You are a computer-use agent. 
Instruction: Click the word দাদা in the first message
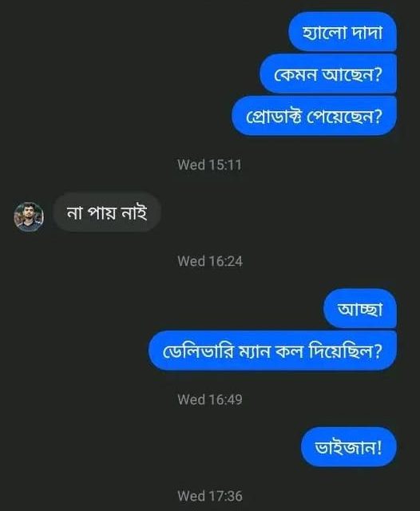(x=367, y=32)
